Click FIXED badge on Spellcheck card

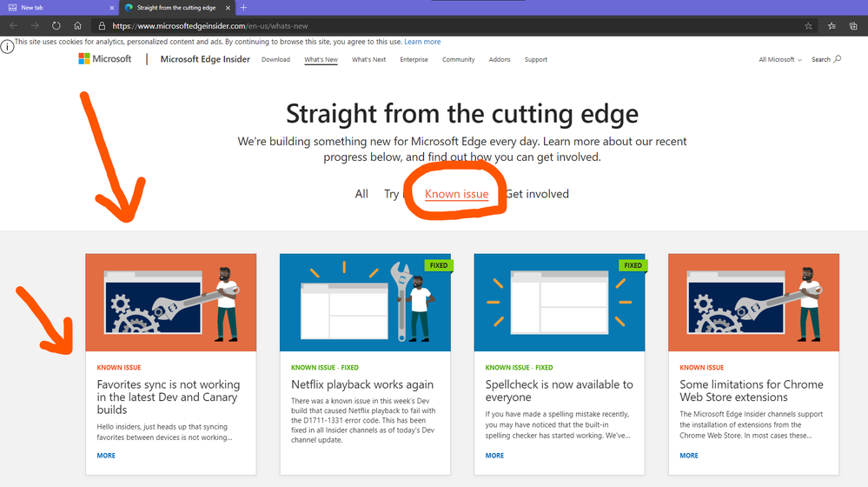[x=633, y=265]
